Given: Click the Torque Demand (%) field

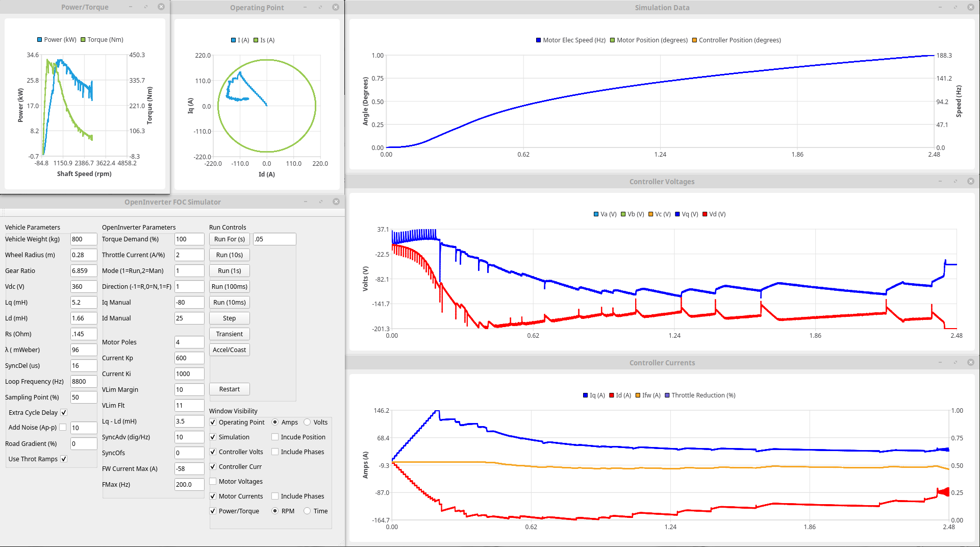Looking at the screenshot, I should (189, 239).
